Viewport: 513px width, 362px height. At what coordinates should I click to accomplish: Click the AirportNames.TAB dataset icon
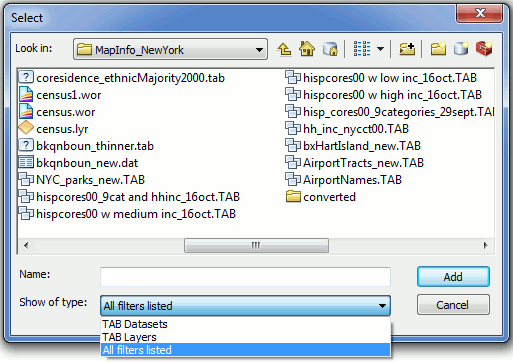point(293,180)
